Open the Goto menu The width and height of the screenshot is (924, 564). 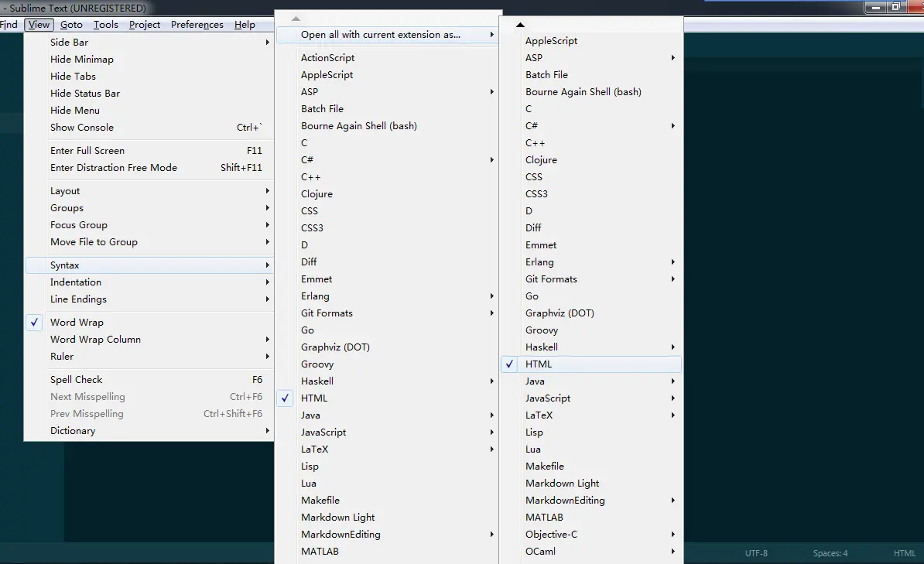[71, 24]
